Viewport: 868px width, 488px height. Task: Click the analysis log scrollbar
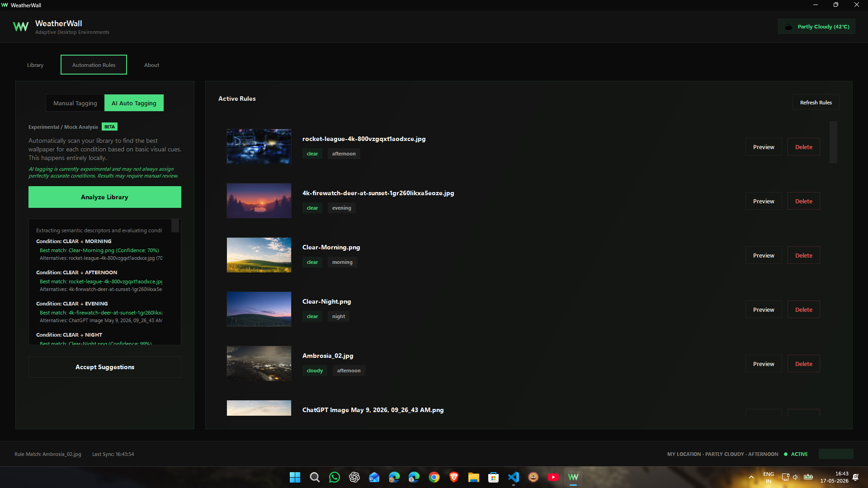pos(175,225)
